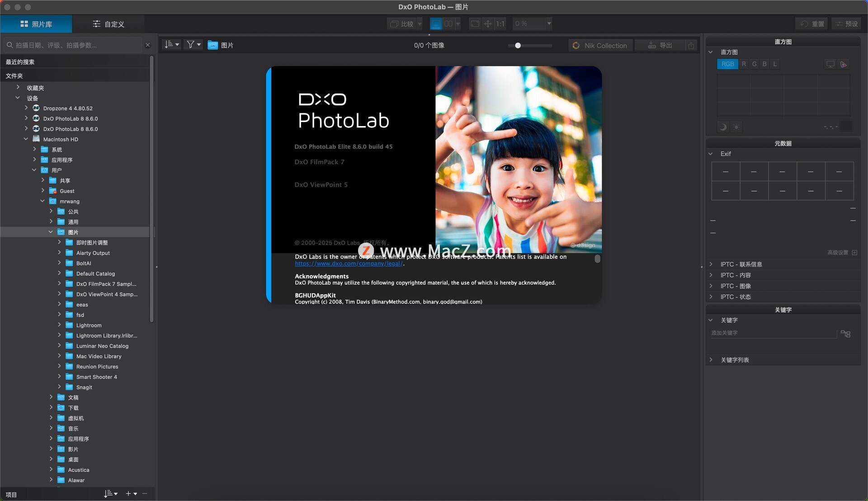This screenshot has width=868, height=501.
Task: Open the view mode dropdown arrow
Action: 458,23
